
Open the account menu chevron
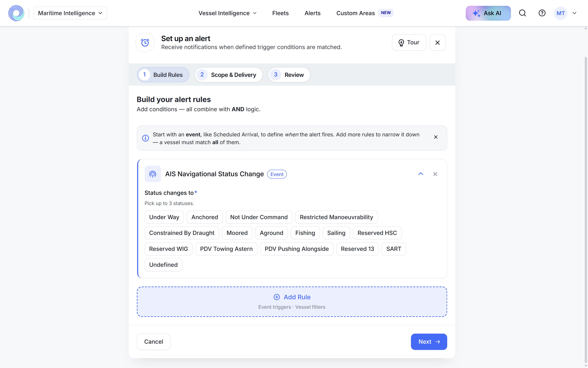click(x=574, y=13)
